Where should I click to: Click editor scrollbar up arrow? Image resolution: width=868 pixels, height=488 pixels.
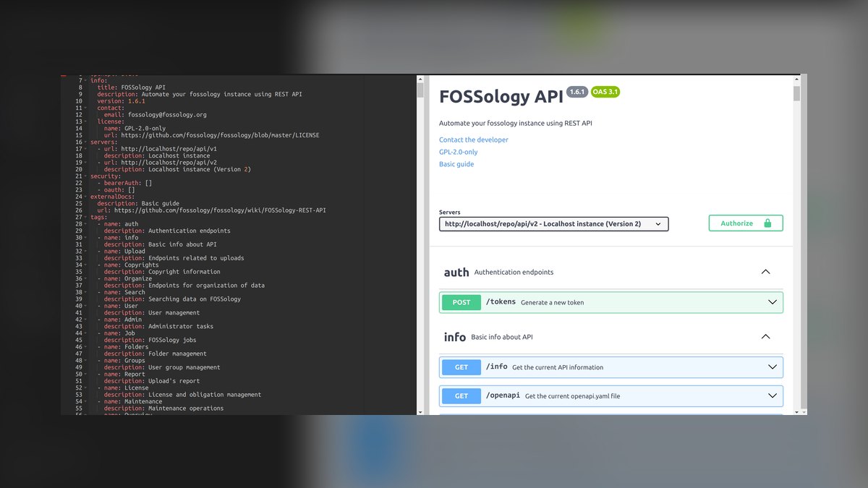pyautogui.click(x=420, y=78)
